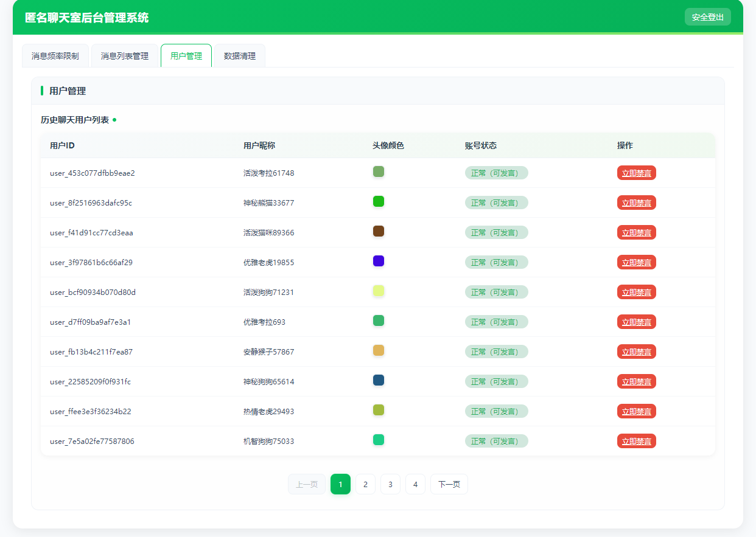Go to the 数据清理 tab
The image size is (756, 537).
point(240,56)
